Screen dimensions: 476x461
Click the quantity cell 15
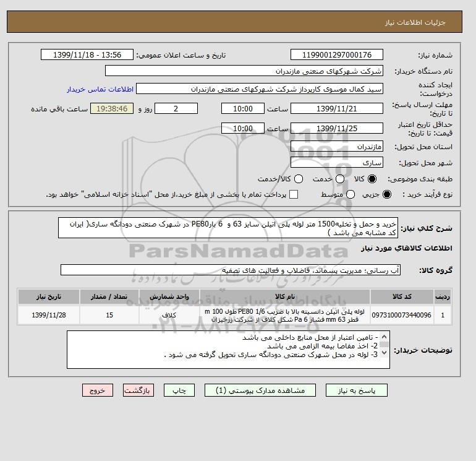coord(109,315)
